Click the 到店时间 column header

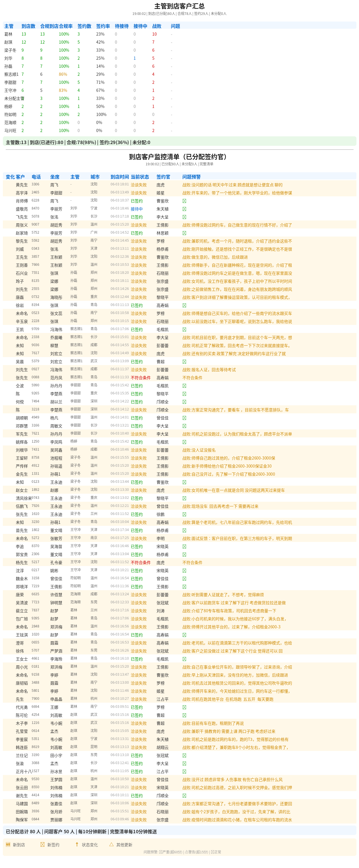click(x=120, y=177)
